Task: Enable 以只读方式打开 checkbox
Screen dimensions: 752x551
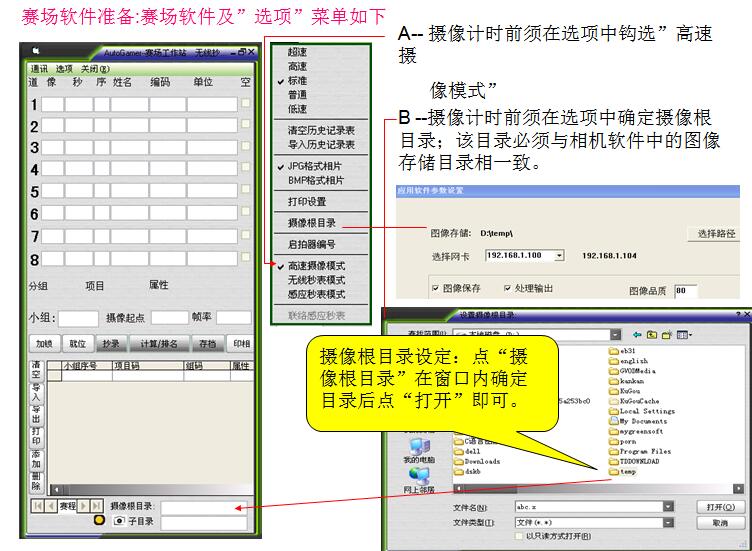Action: click(x=519, y=536)
